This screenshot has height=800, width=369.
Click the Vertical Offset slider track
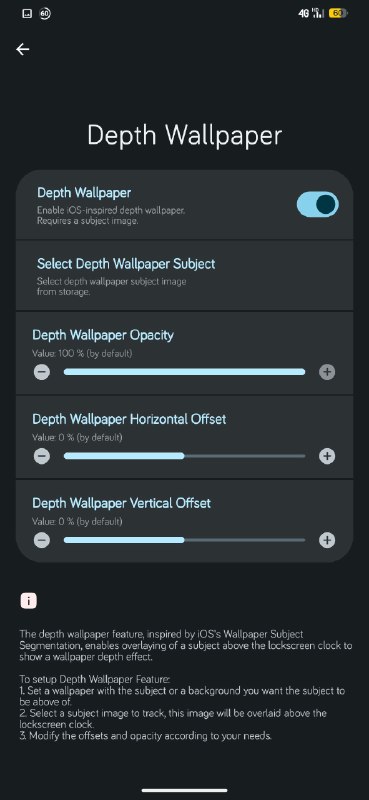click(184, 540)
